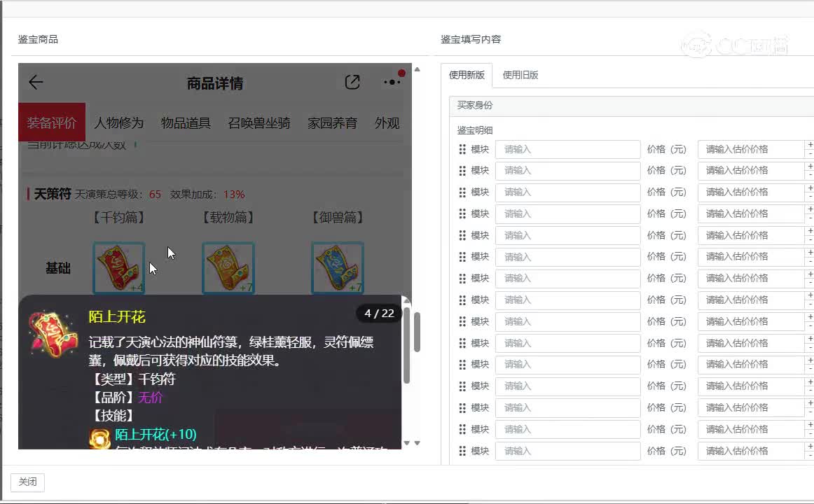
Task: Click the third row's 模块 input field
Action: [x=567, y=192]
